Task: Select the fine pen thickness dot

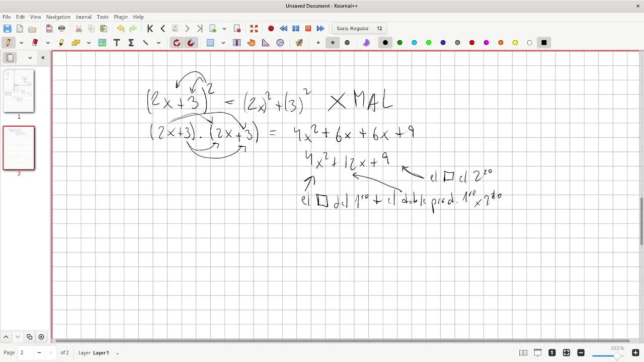Action: tap(318, 43)
